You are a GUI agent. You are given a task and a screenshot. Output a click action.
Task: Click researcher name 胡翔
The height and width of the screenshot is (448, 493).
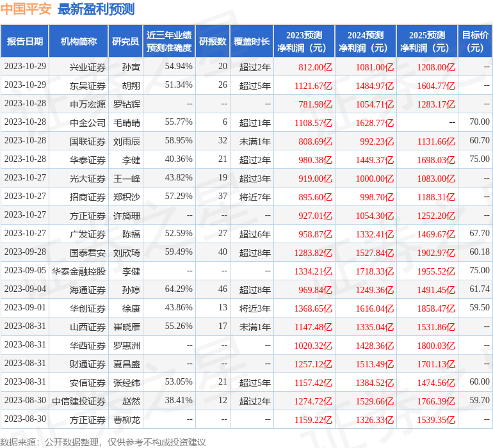[x=131, y=86]
